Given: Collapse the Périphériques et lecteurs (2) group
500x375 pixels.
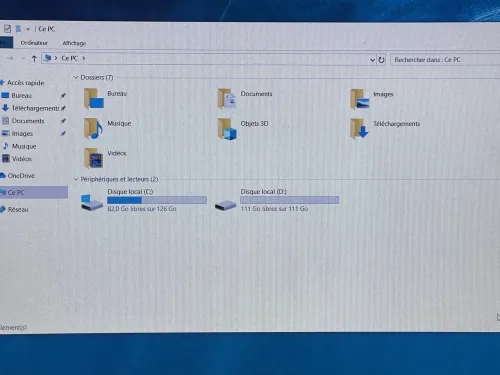Looking at the screenshot, I should (x=76, y=179).
